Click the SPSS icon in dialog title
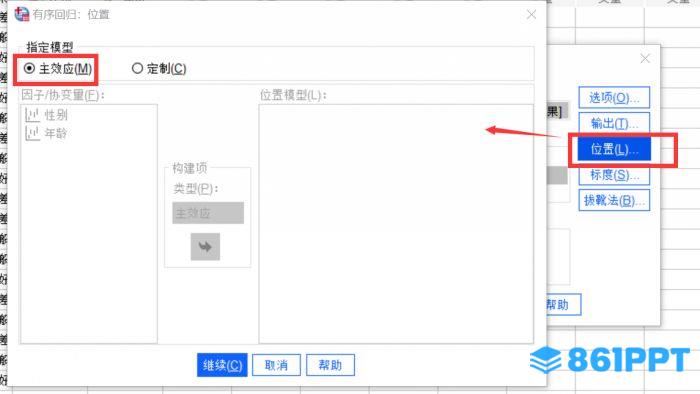 [x=21, y=14]
